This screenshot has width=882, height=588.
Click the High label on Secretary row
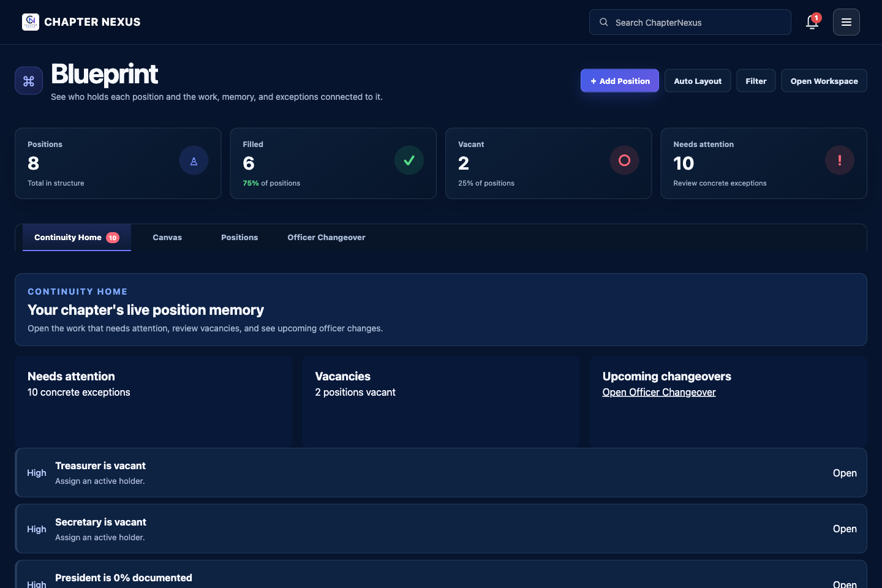click(x=37, y=529)
